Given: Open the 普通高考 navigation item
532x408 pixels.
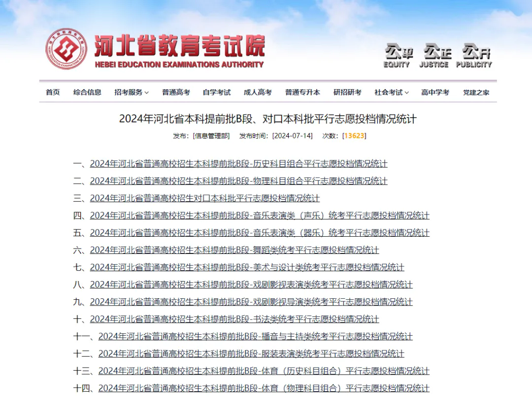Looking at the screenshot, I should (x=176, y=92).
